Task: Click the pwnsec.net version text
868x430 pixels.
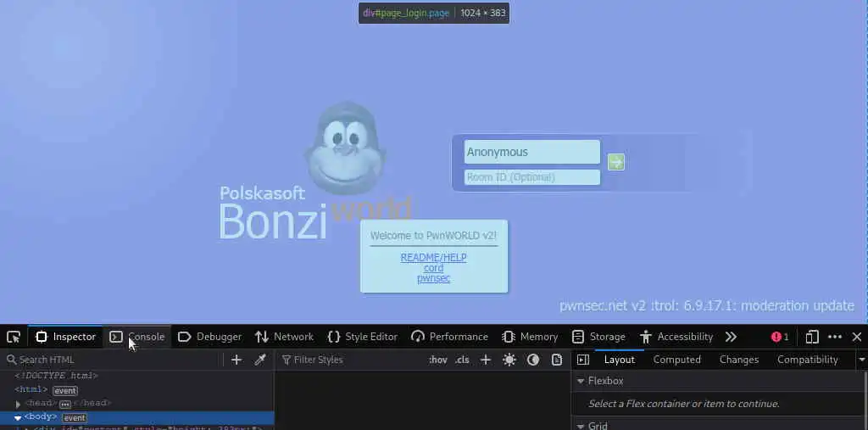Action: [x=707, y=306]
